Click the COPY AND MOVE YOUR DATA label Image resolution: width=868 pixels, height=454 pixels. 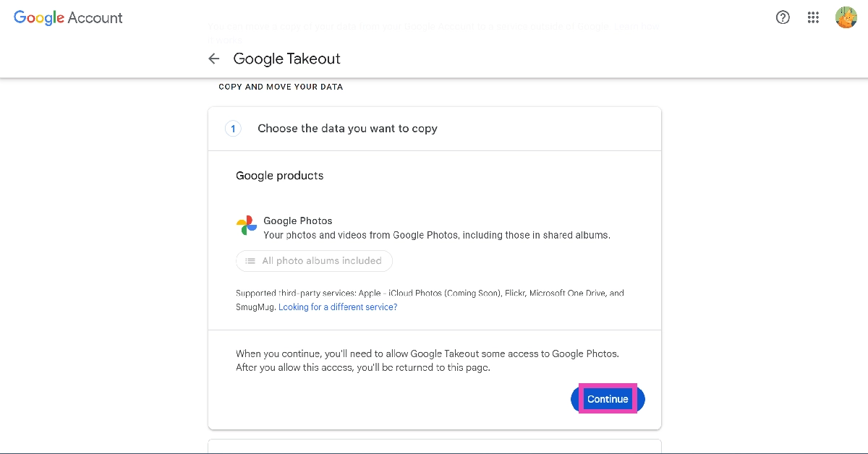click(281, 87)
